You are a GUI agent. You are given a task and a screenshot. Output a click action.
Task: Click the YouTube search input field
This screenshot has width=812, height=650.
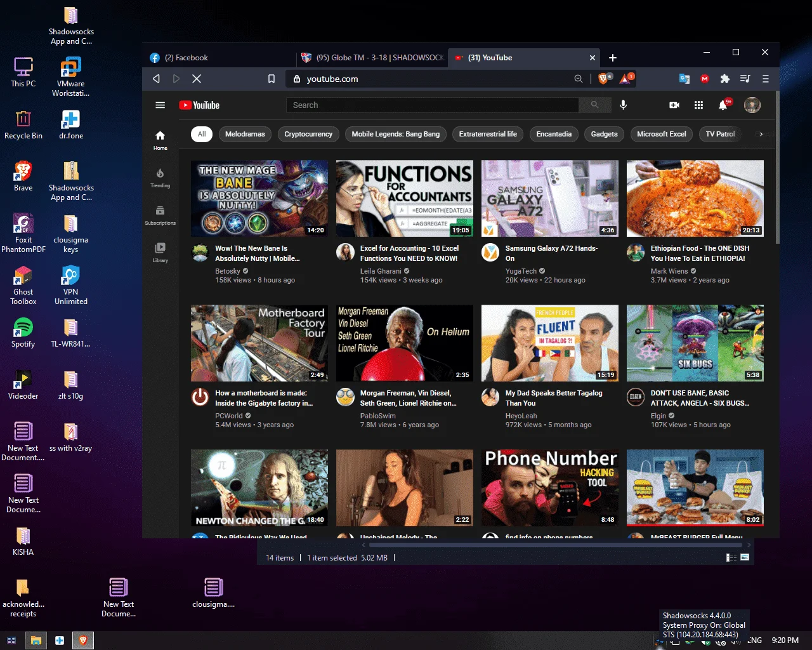[432, 105]
